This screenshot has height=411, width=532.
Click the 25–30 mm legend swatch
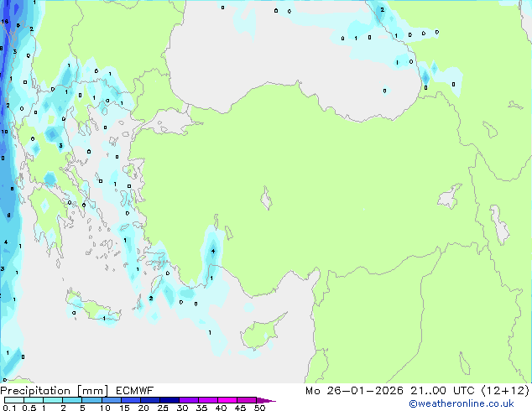point(169,400)
